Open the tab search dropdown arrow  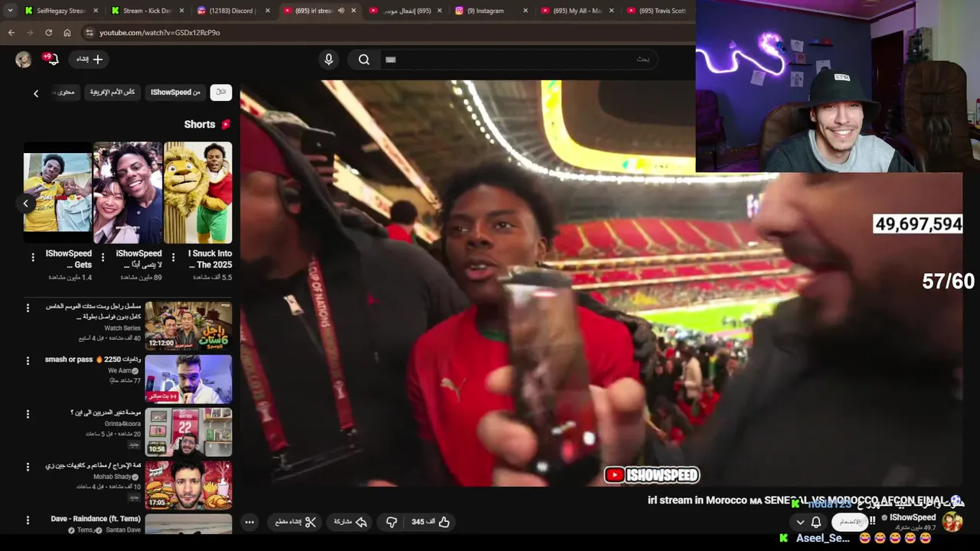pos(10,11)
